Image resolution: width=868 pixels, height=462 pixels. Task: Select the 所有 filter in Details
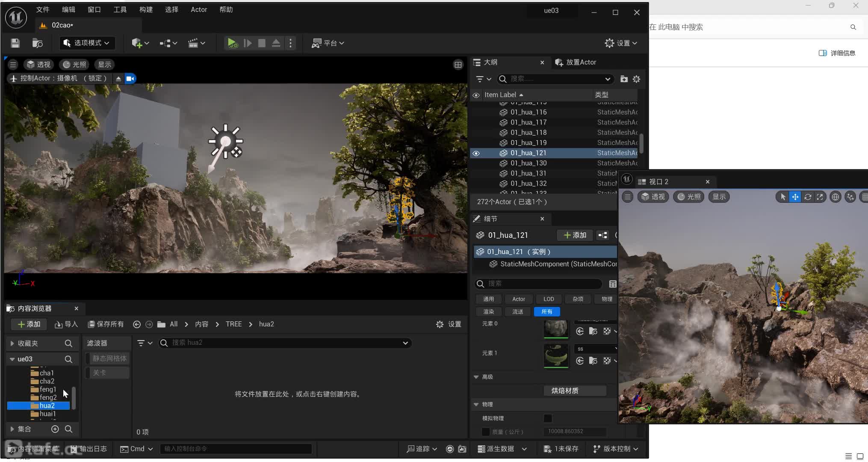pos(547,312)
